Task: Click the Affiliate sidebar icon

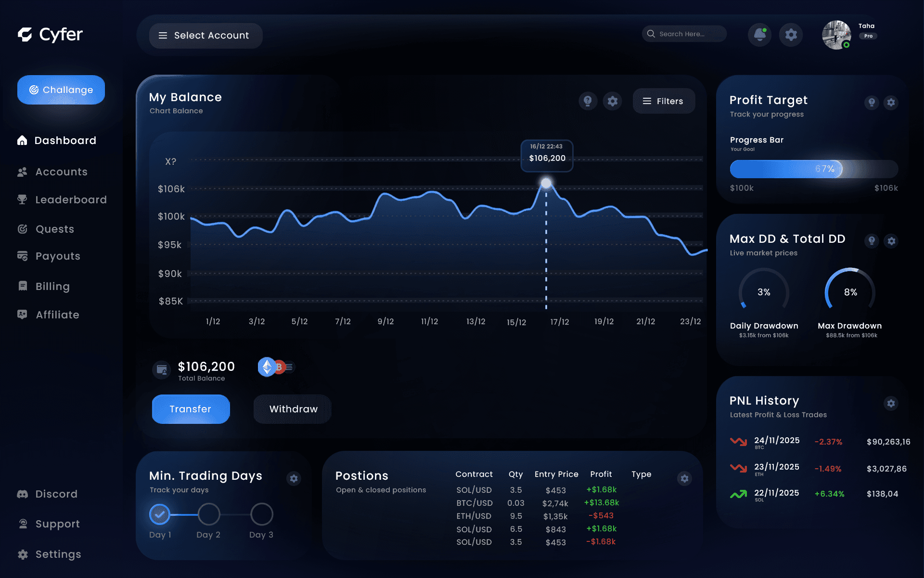Action: (x=23, y=314)
